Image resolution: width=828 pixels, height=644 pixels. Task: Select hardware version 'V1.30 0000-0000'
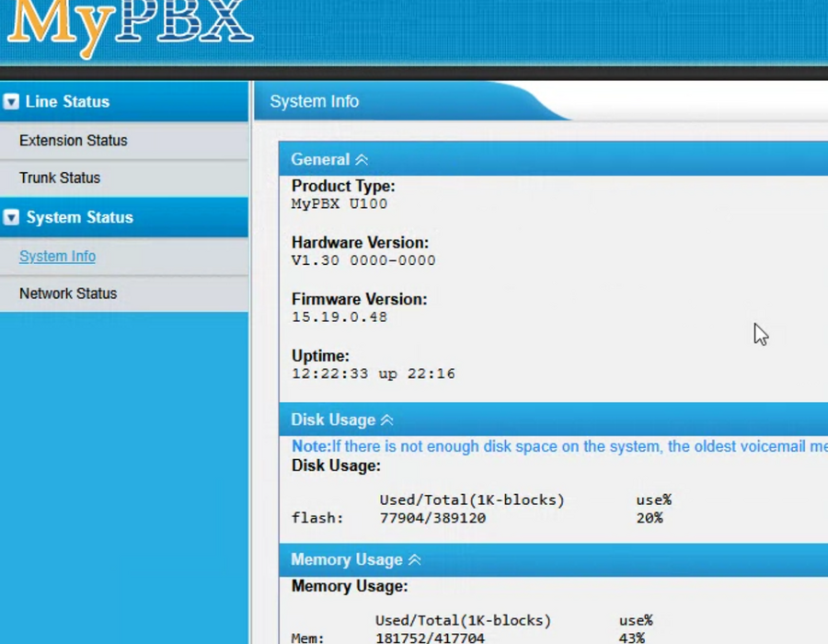pyautogui.click(x=363, y=260)
